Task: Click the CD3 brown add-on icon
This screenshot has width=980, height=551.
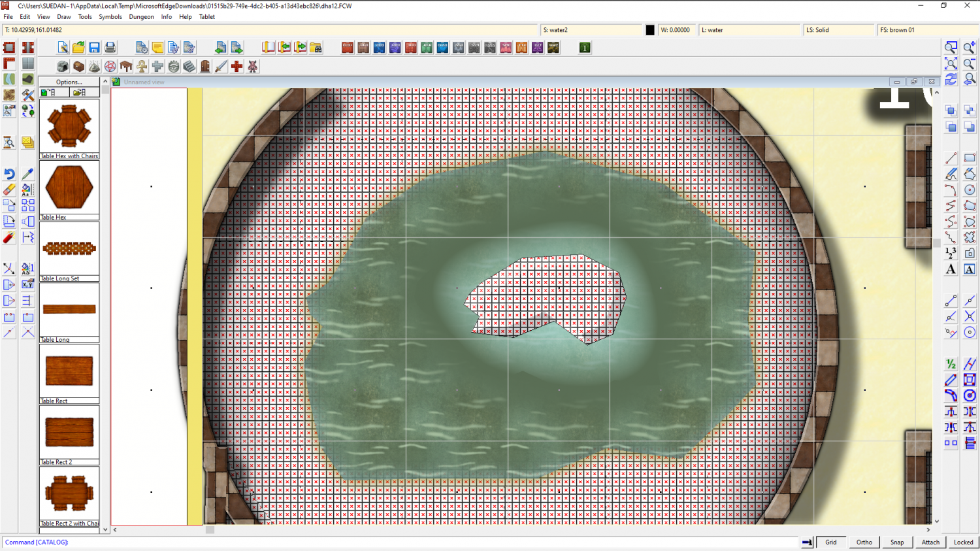Action: [363, 47]
